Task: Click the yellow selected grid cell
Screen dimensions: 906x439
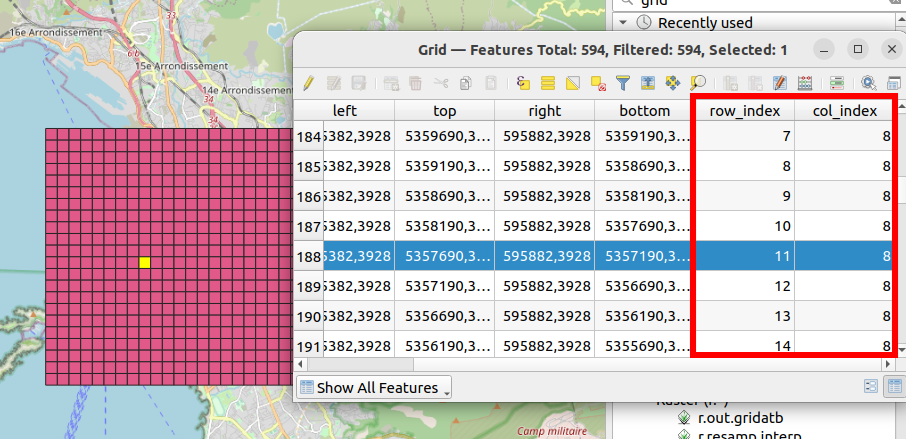Action: 145,262
